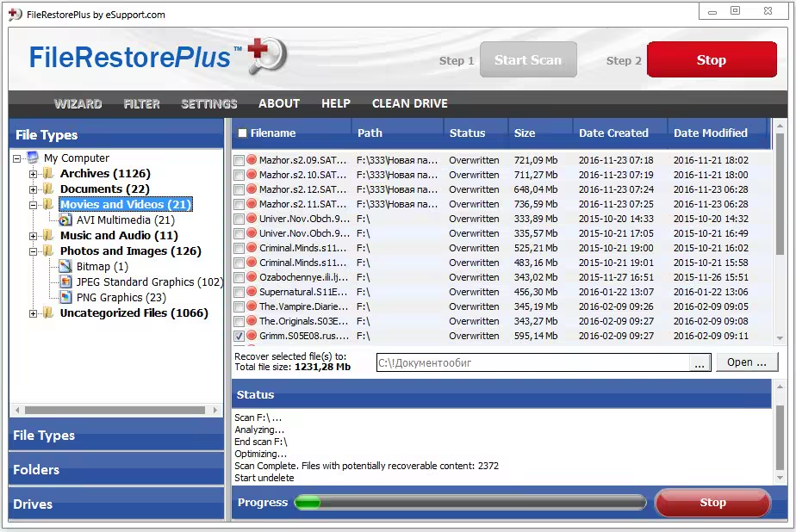Viewport: 796px width, 532px height.
Task: Click the My Computer icon in tree
Action: [33, 158]
